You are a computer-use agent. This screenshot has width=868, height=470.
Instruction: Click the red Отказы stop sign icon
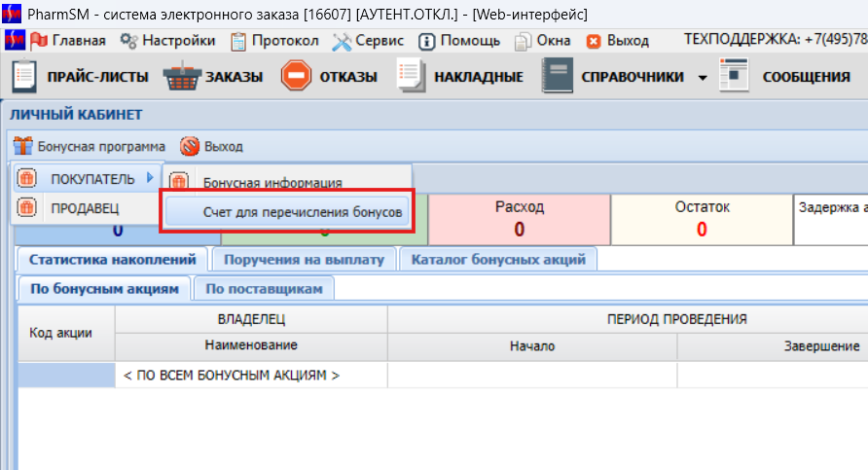click(296, 77)
